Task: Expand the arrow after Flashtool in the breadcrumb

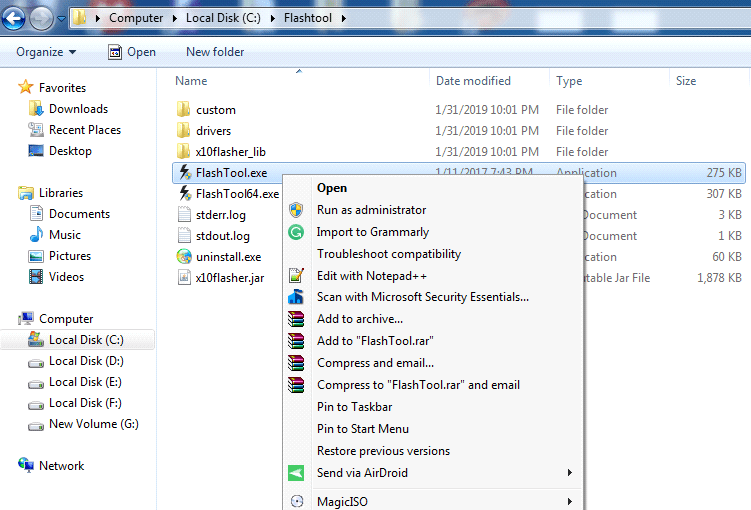Action: coord(343,19)
